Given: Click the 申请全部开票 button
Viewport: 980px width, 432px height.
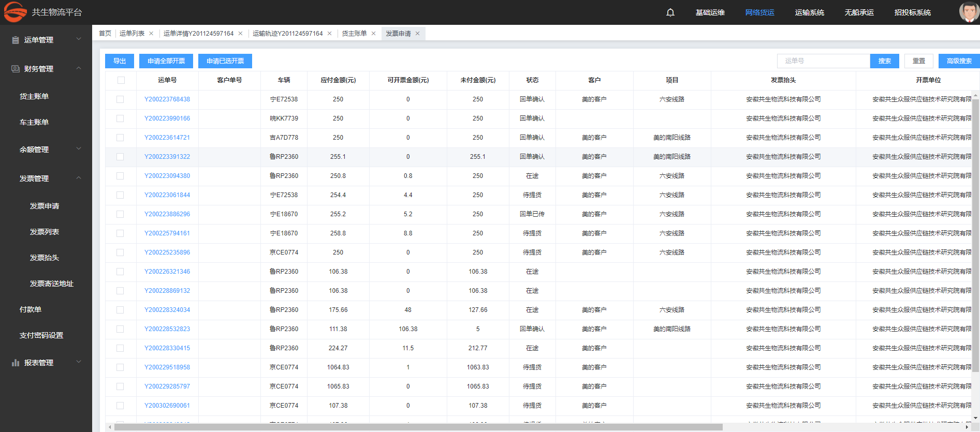Looking at the screenshot, I should click(166, 61).
